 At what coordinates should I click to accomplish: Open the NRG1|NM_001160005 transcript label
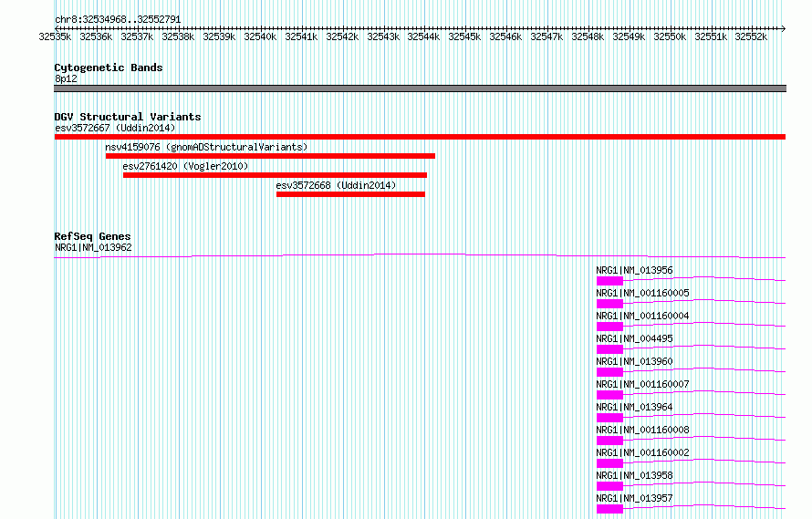(x=642, y=293)
